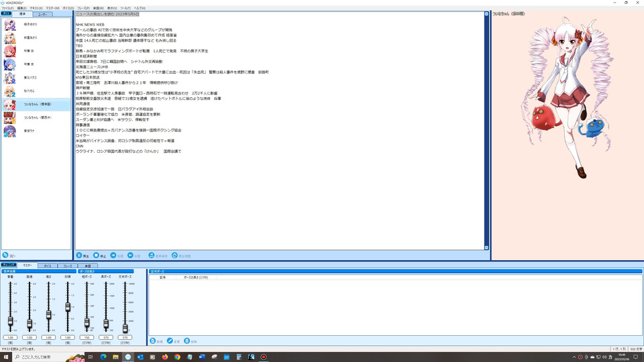
Task: Select the フレーズ tuning tab
Action: click(x=67, y=266)
